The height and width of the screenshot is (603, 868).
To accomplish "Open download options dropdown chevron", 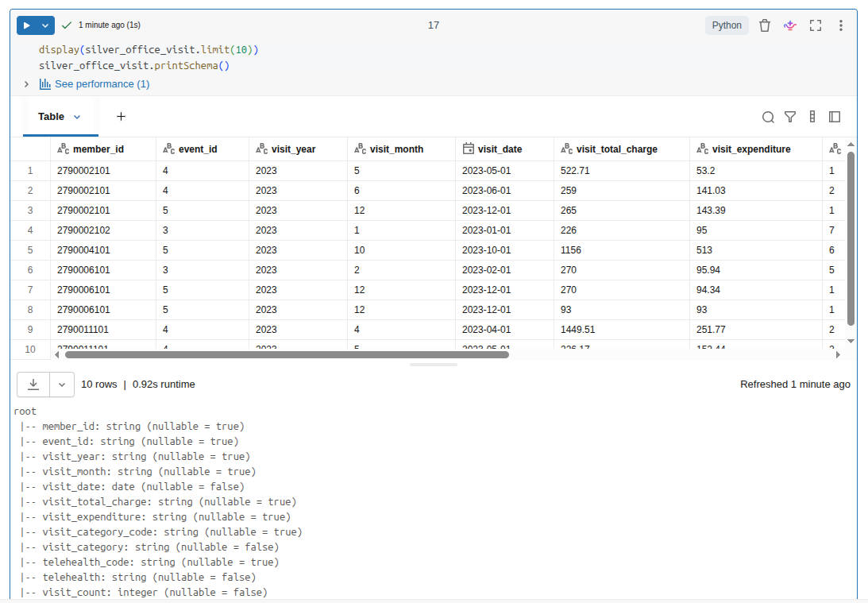I will (x=62, y=384).
